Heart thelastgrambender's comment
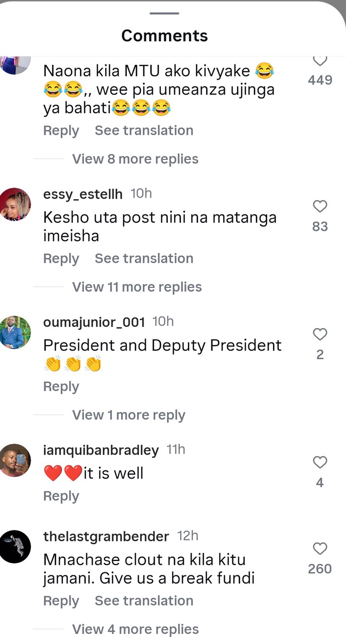Screen dimensions: 346x644 point(320,549)
